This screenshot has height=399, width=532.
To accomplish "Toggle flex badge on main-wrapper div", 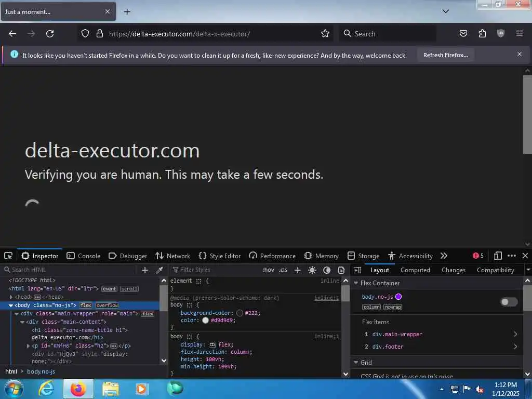I will [x=148, y=313].
